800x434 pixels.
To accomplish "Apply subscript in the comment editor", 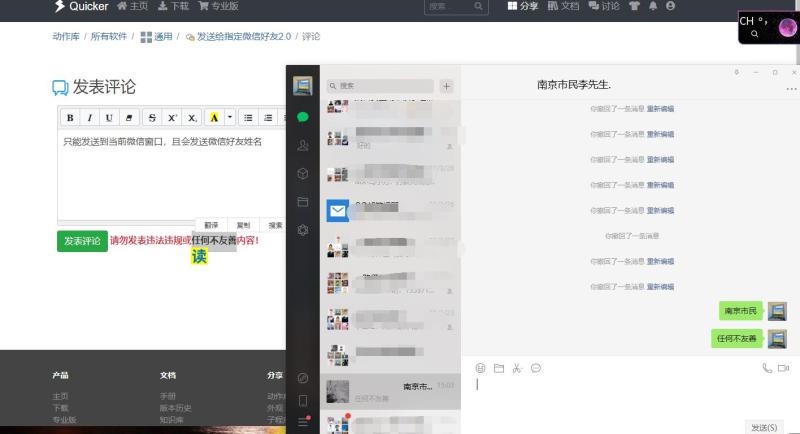I will coord(192,118).
